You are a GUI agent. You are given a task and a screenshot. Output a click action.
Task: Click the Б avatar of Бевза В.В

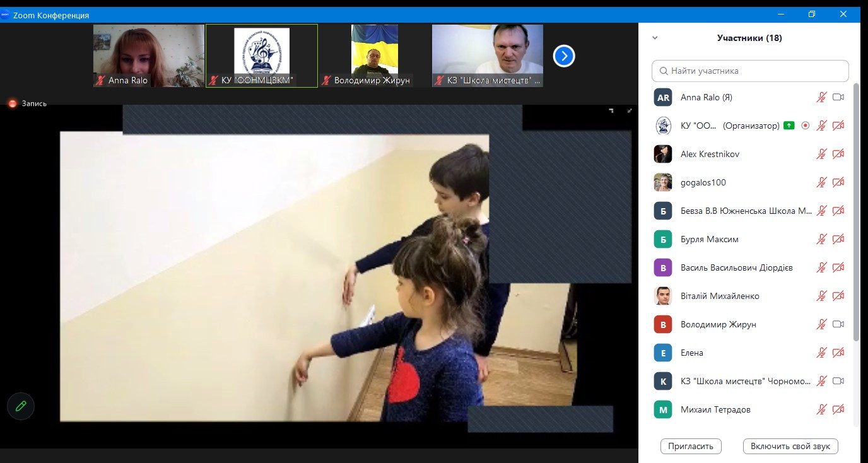pos(663,211)
